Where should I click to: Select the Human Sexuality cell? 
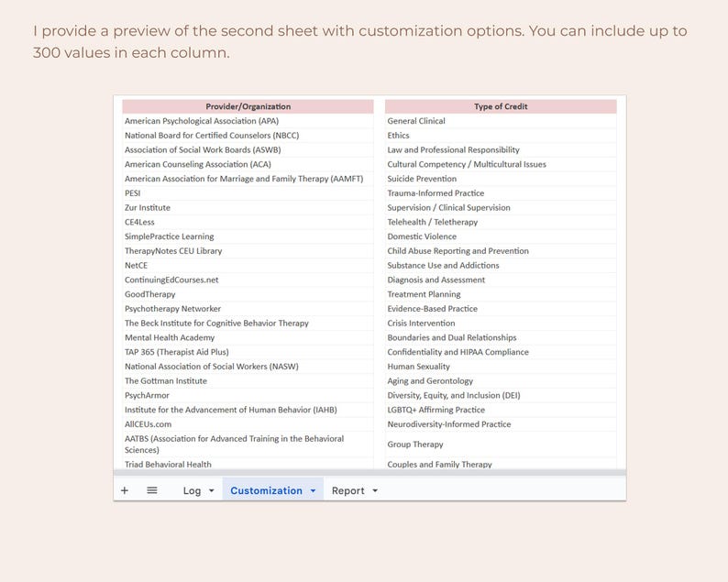coord(501,367)
